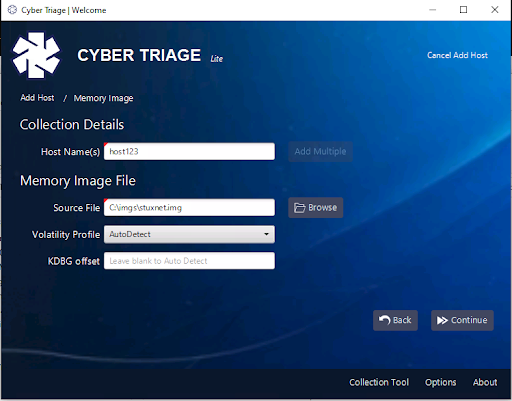This screenshot has width=512, height=401.
Task: Open the About page
Action: click(485, 382)
